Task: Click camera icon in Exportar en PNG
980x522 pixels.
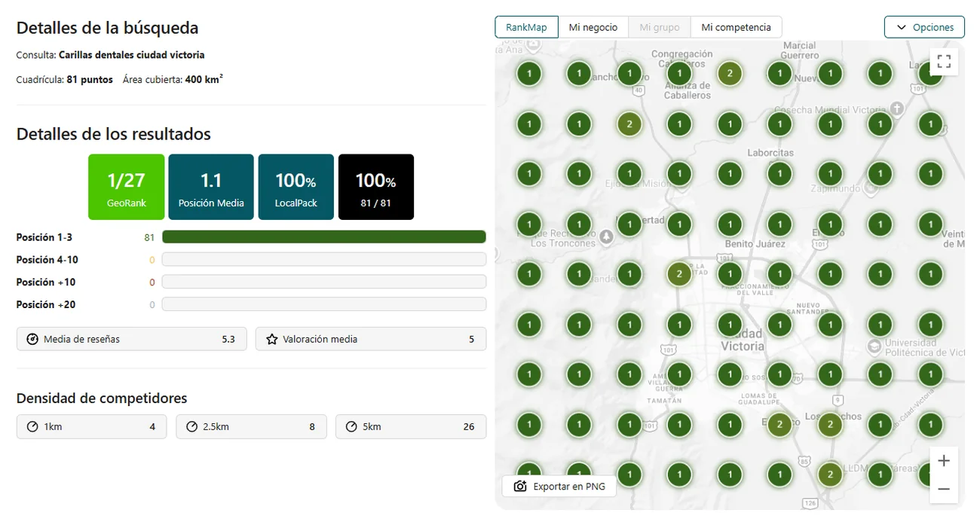Action: [520, 487]
